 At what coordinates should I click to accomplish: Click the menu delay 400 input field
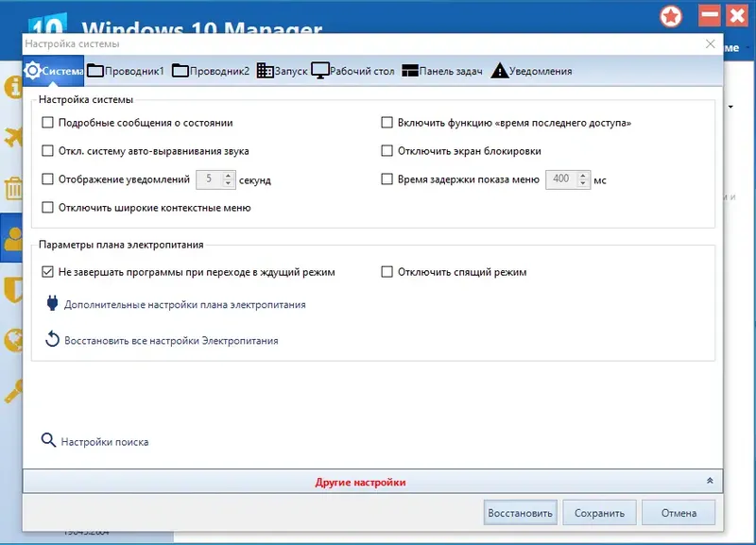coord(561,179)
